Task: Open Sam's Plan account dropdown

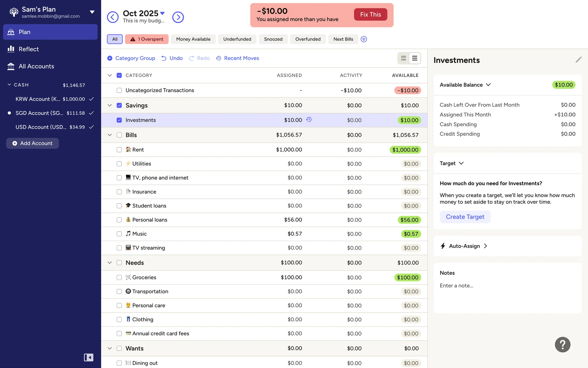Action: click(92, 12)
